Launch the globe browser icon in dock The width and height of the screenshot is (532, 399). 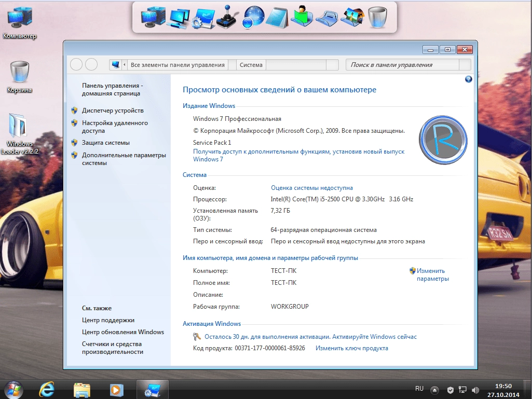point(253,17)
